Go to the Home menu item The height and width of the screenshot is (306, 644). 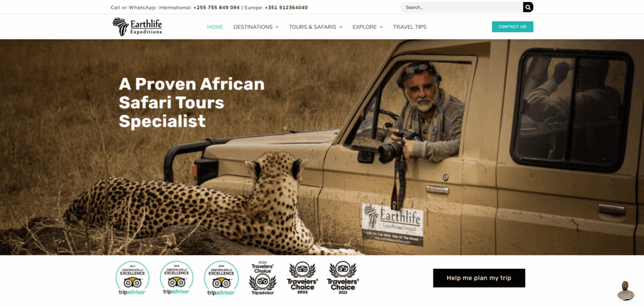coord(215,26)
